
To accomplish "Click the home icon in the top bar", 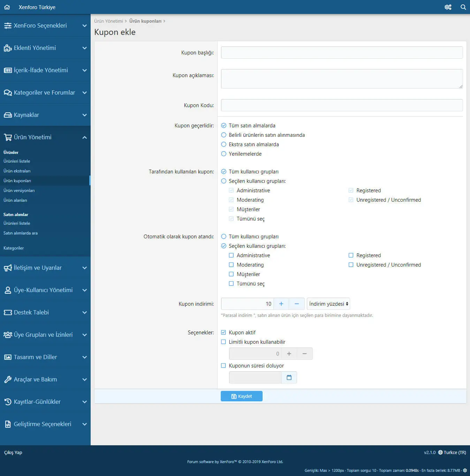I will (x=7, y=7).
